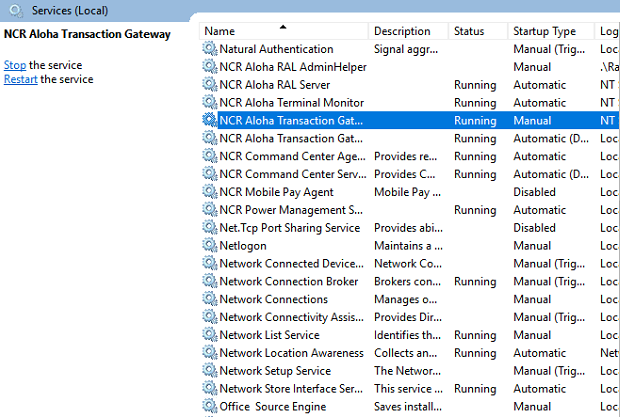The width and height of the screenshot is (620, 417).
Task: Click gear icon beside NCR Command Center Agent
Action: (210, 156)
